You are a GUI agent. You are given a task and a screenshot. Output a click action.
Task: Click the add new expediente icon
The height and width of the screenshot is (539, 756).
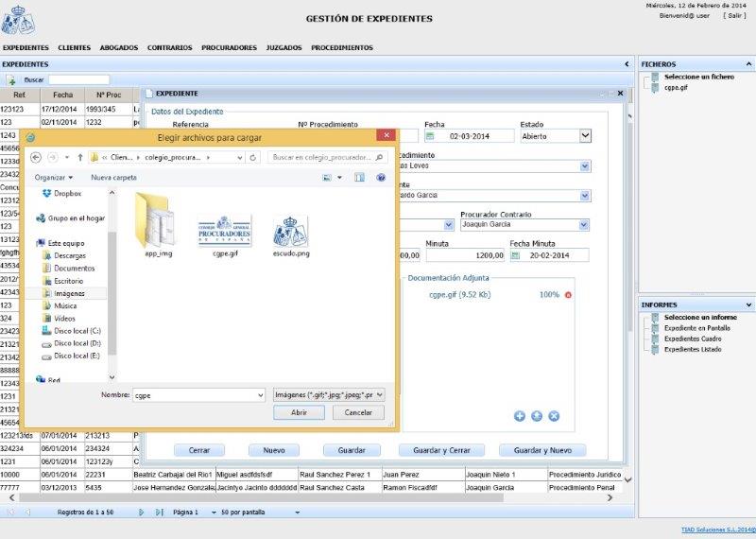(11, 80)
